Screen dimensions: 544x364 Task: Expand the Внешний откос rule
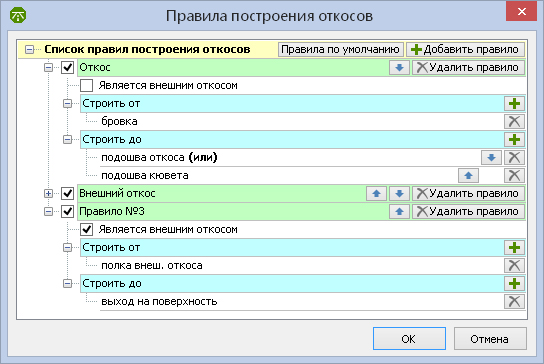[x=49, y=194]
